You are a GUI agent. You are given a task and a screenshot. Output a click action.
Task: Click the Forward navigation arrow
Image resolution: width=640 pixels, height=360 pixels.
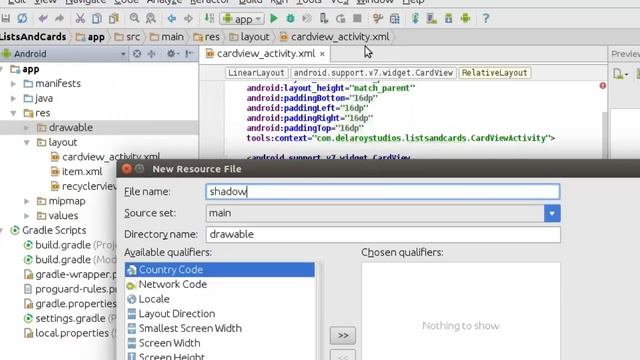pos(188,18)
